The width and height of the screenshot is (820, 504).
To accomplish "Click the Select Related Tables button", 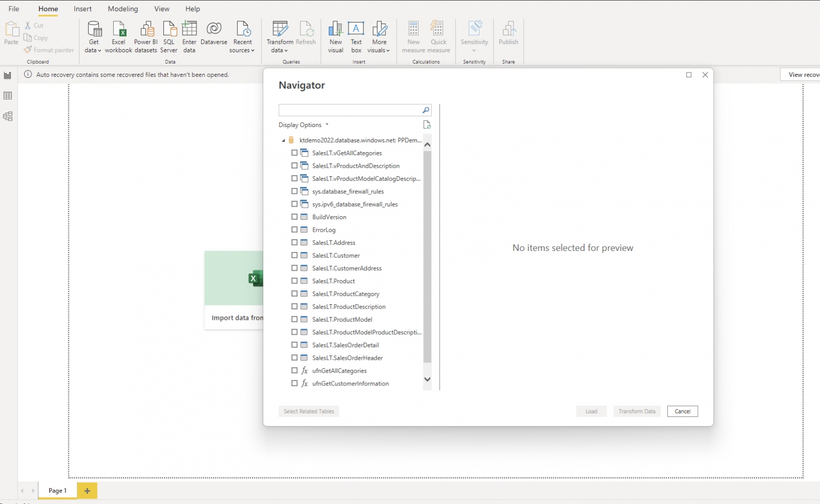I will point(309,411).
